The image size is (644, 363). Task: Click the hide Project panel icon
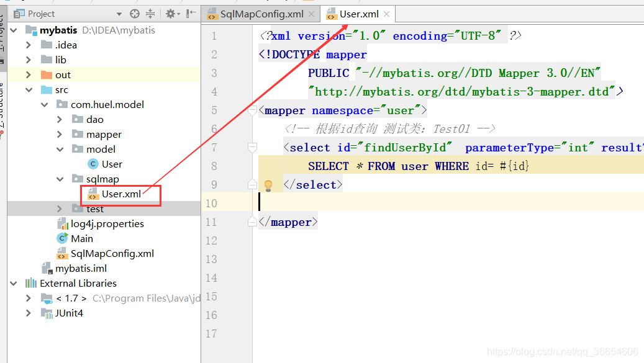(x=191, y=14)
